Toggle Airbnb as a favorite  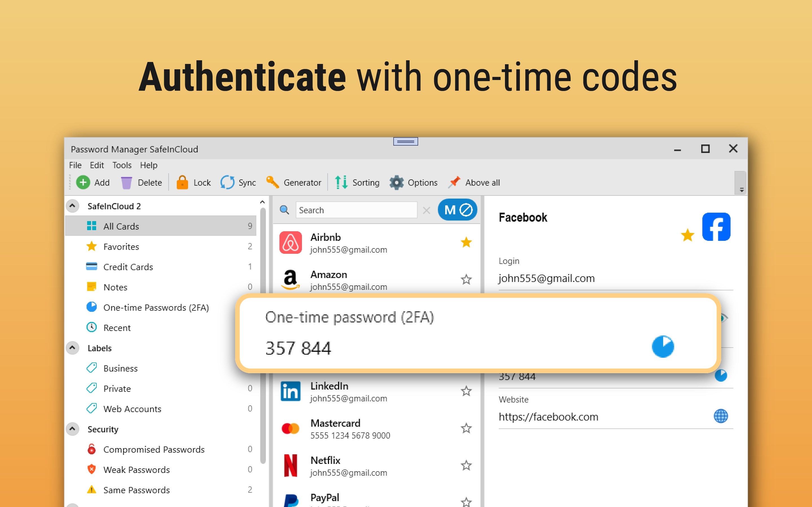pyautogui.click(x=466, y=243)
